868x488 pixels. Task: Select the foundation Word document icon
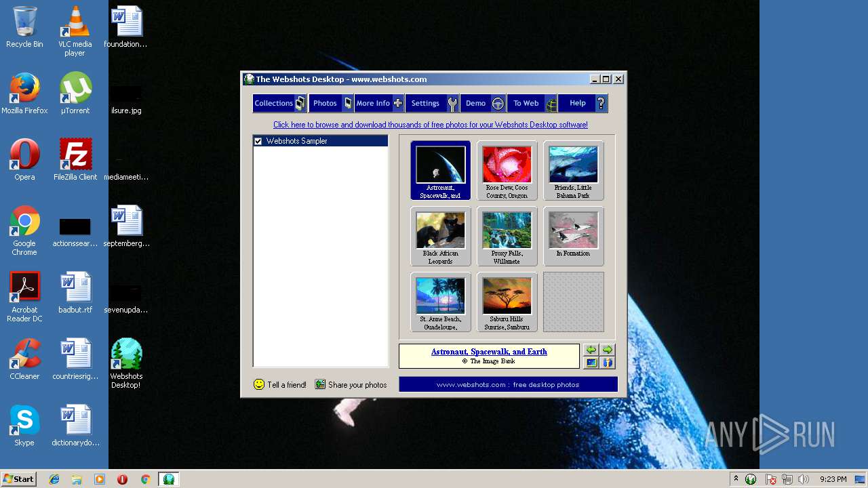tap(125, 28)
